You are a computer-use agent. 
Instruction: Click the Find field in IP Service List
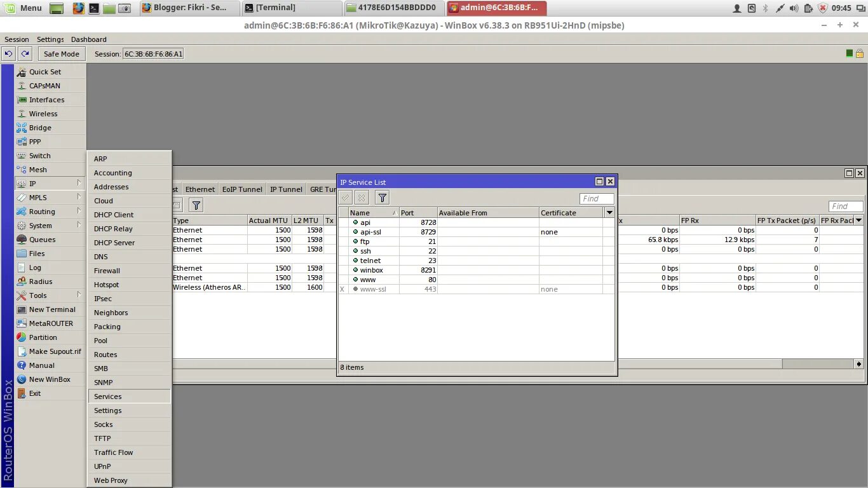click(x=595, y=198)
